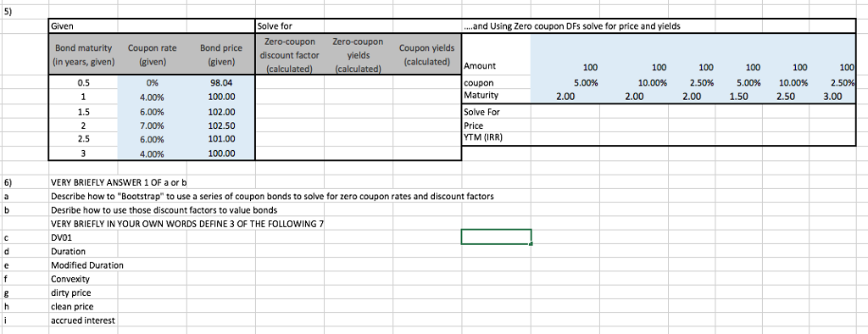This screenshot has width=868, height=334.
Task: Click the 6.00% coupon for the 1.5-year bond
Action: pos(153,111)
